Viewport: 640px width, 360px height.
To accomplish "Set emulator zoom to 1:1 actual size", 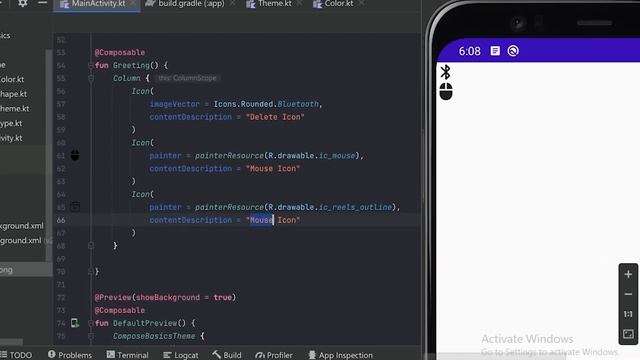I will point(628,314).
